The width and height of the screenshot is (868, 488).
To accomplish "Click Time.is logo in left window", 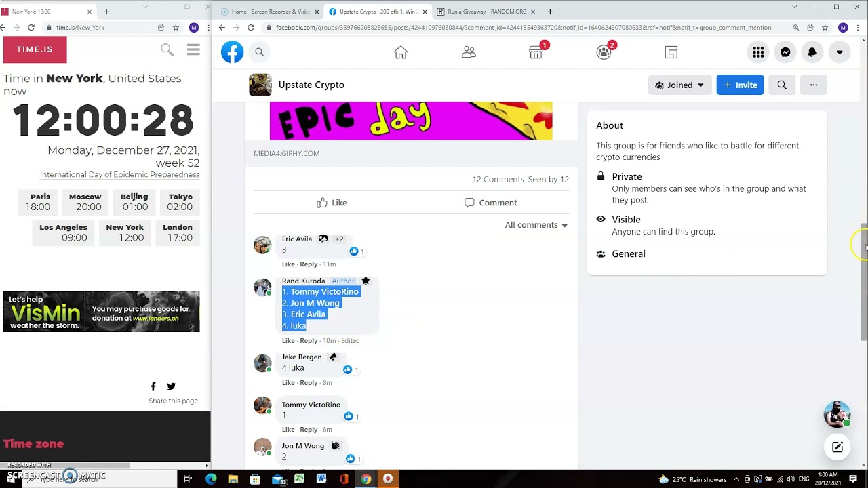I will (x=35, y=49).
